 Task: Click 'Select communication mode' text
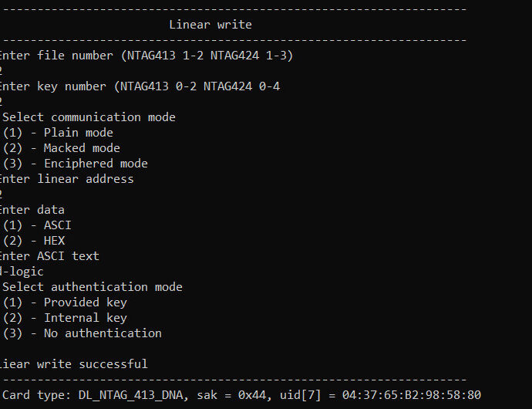click(x=89, y=117)
